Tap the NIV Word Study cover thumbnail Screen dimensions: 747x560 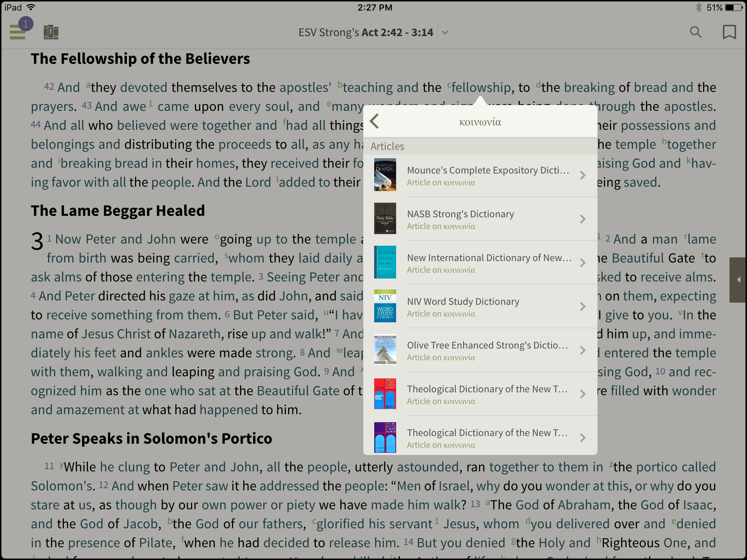[x=385, y=306]
